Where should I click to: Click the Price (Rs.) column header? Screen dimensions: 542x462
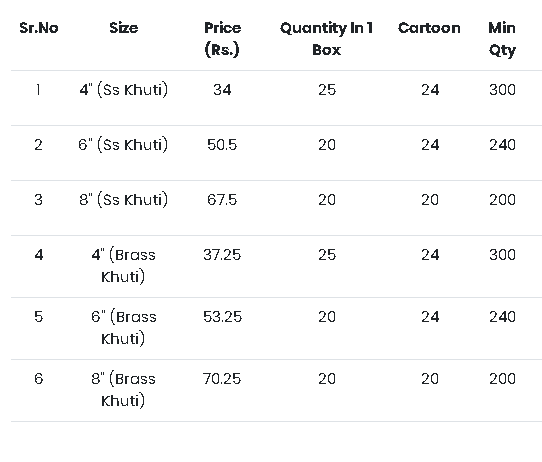(222, 39)
